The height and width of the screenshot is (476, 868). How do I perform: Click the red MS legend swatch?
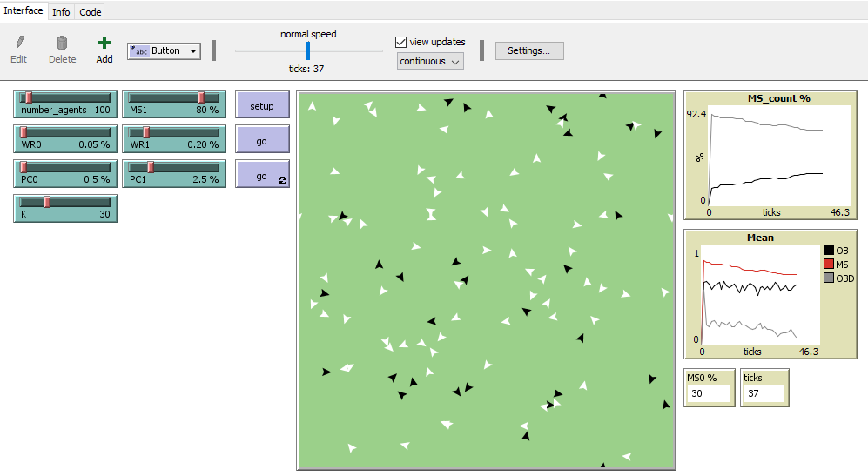click(828, 265)
